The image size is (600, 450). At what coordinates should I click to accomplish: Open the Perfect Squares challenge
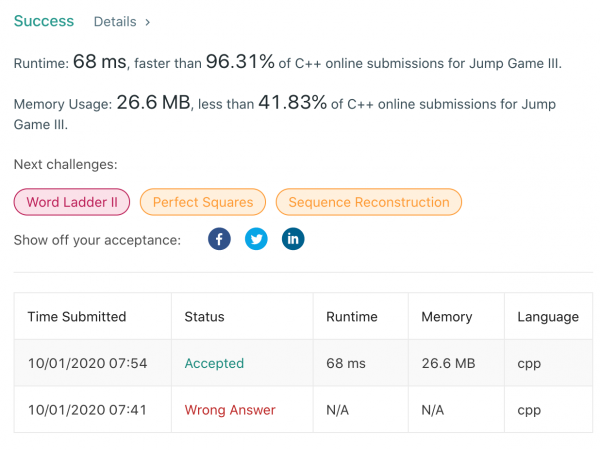[x=203, y=202]
